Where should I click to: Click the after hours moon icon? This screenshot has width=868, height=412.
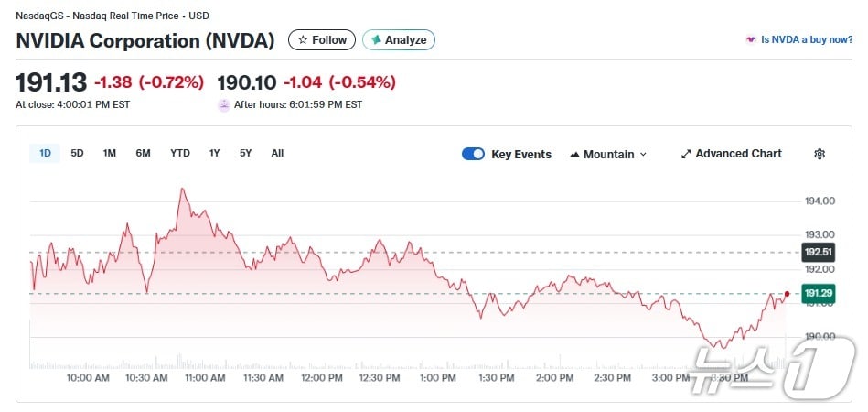pyautogui.click(x=224, y=104)
